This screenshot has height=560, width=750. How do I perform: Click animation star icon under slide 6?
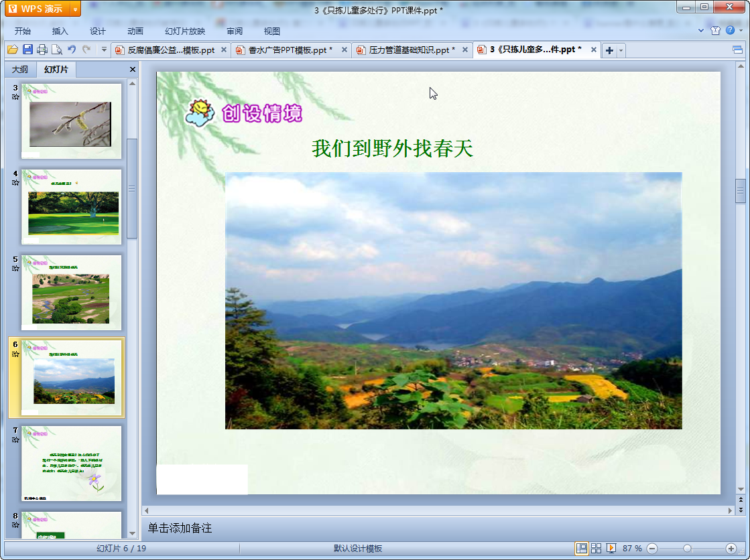click(x=15, y=354)
